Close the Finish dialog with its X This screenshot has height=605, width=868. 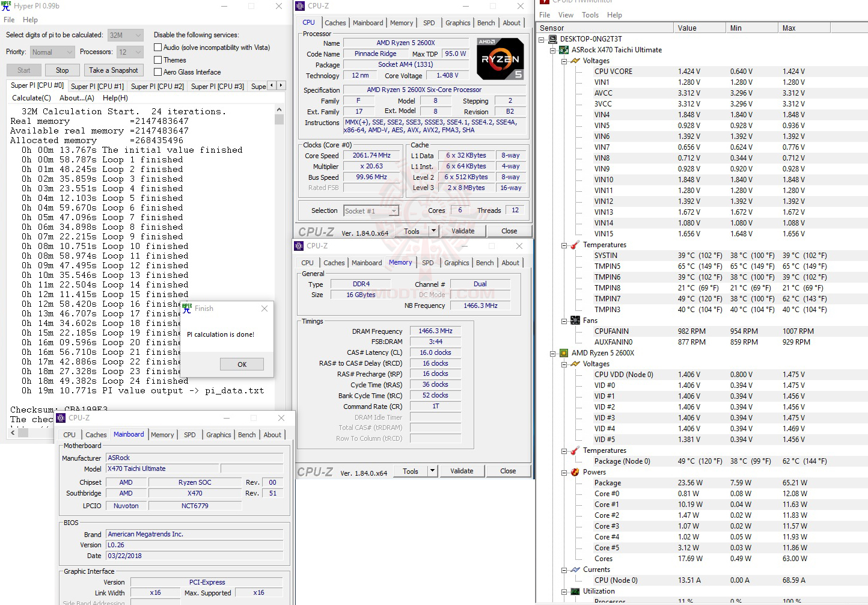tap(264, 309)
